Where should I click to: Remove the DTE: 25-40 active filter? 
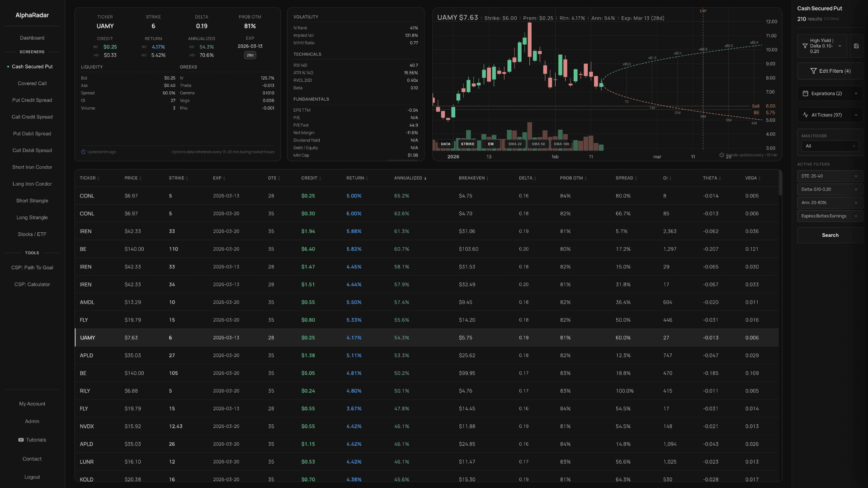856,176
